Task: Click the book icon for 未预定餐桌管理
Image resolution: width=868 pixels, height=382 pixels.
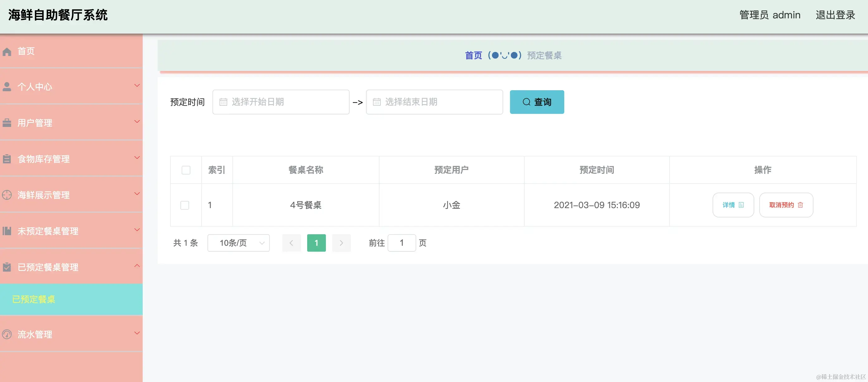Action: [7, 231]
